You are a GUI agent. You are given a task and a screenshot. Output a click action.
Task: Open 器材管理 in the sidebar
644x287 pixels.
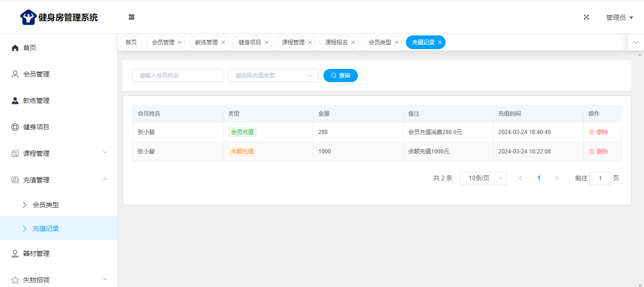pos(36,253)
